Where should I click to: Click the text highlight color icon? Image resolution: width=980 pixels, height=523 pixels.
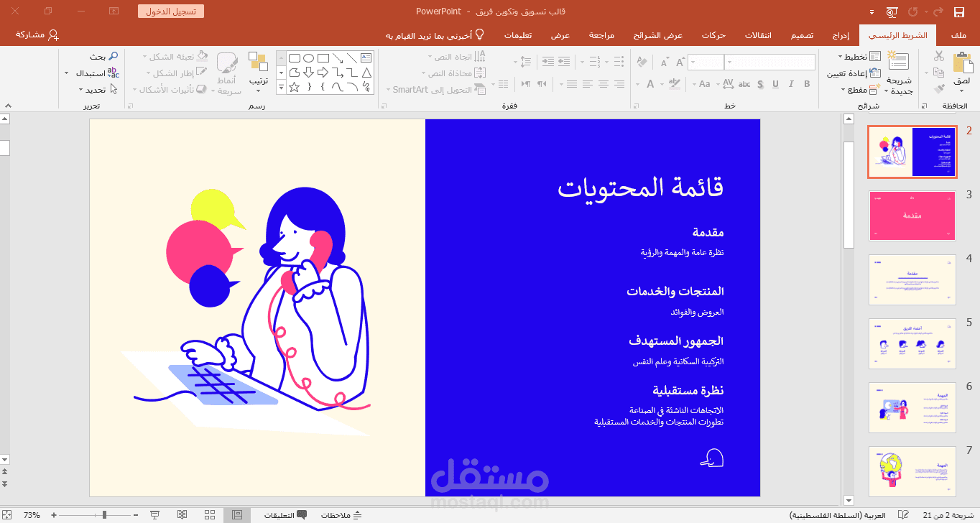(x=674, y=84)
